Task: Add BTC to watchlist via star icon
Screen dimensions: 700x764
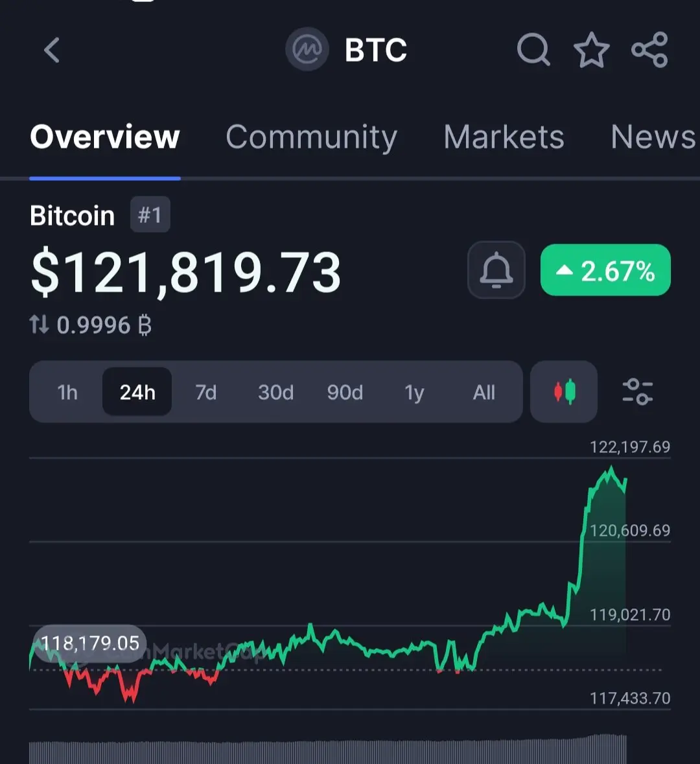Action: tap(591, 50)
